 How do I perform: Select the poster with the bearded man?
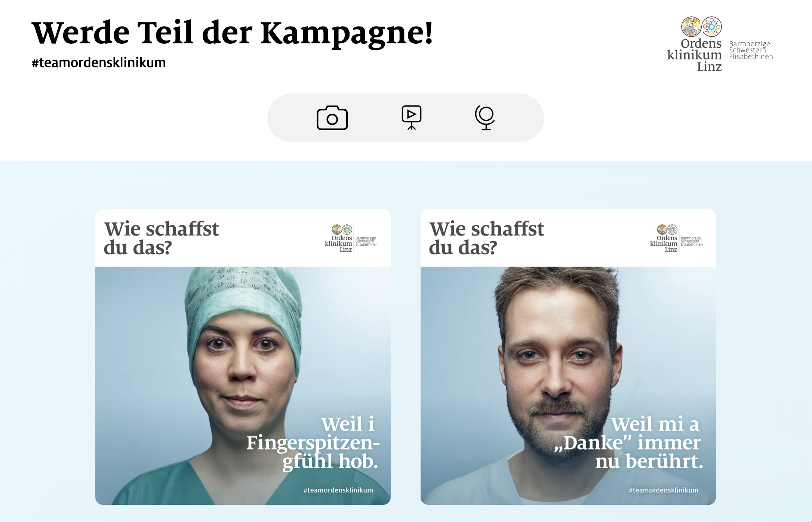click(568, 357)
